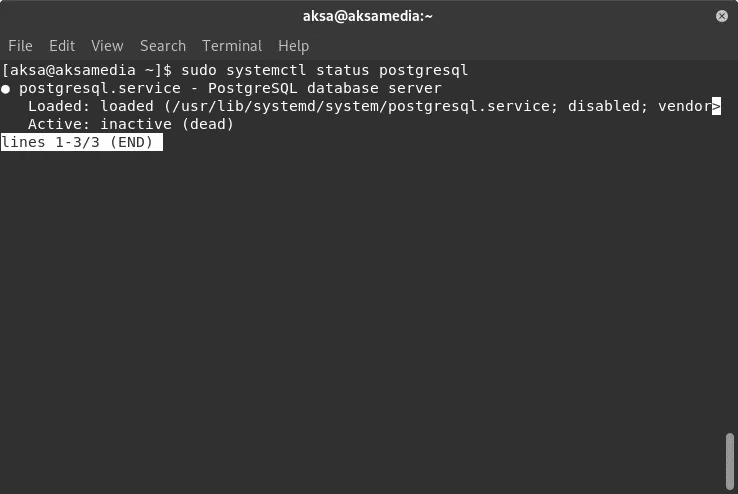Click the 'PostgreSQL database server' description
Image resolution: width=738 pixels, height=494 pixels.
pos(325,88)
